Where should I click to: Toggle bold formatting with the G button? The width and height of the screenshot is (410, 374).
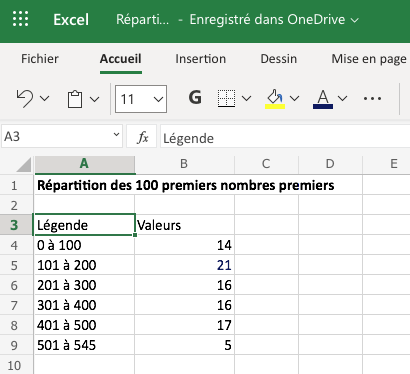(195, 98)
